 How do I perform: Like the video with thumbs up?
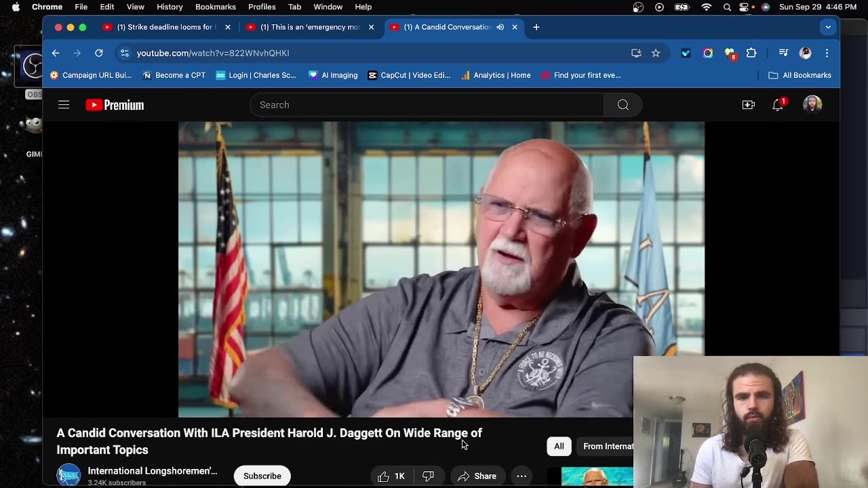pyautogui.click(x=391, y=476)
